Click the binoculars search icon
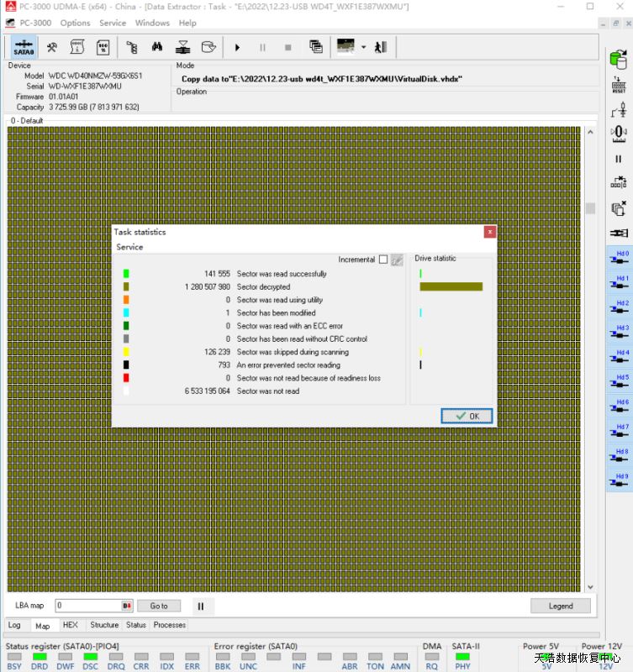 pos(157,47)
